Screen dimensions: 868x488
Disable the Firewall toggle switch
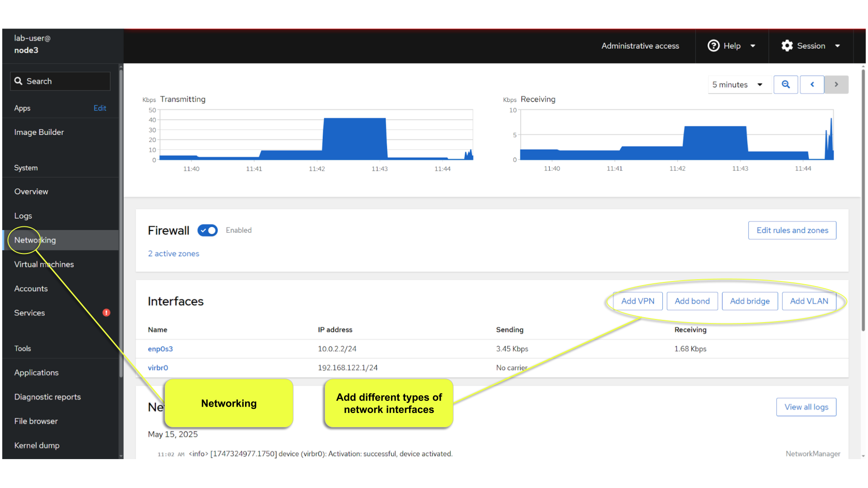(208, 230)
